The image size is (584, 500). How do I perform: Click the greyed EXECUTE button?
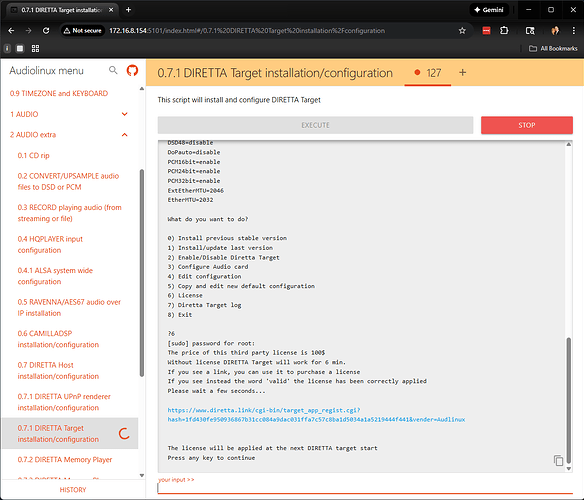[x=315, y=125]
